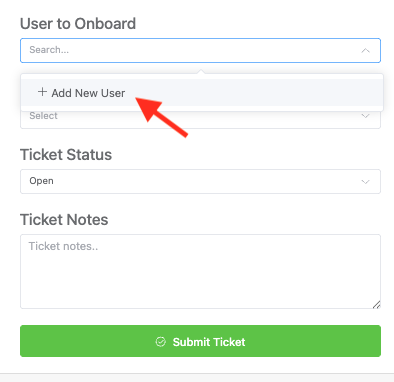Click the Search... placeholder text
This screenshot has height=382, width=394.
(49, 50)
